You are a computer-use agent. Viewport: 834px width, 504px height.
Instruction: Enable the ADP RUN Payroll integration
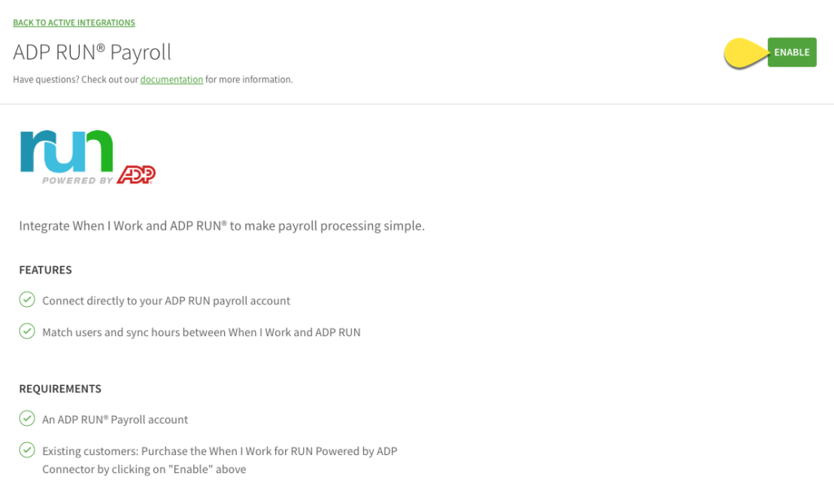click(792, 51)
